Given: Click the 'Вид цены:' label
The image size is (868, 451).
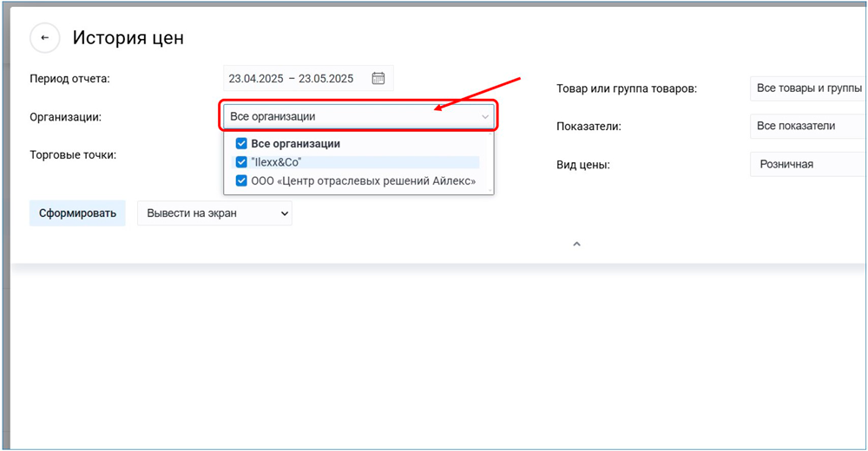Looking at the screenshot, I should coord(582,164).
